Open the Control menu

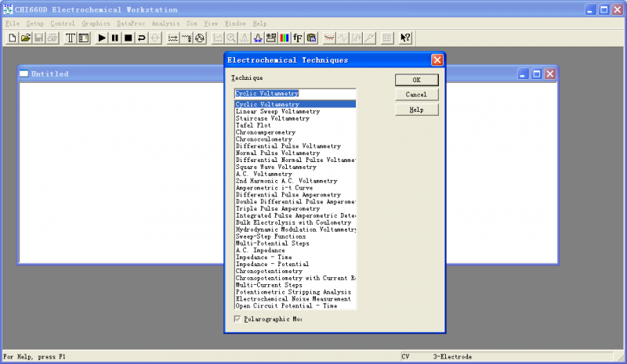pos(63,23)
